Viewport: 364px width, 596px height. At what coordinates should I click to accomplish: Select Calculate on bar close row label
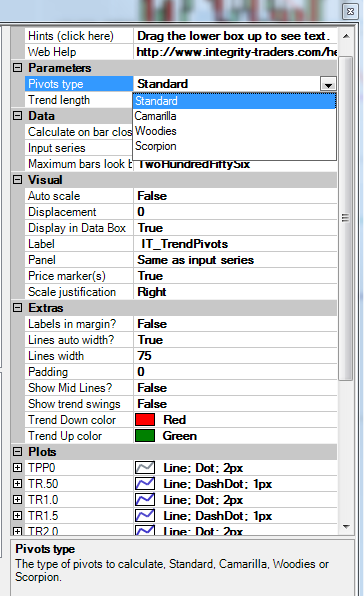(x=79, y=132)
